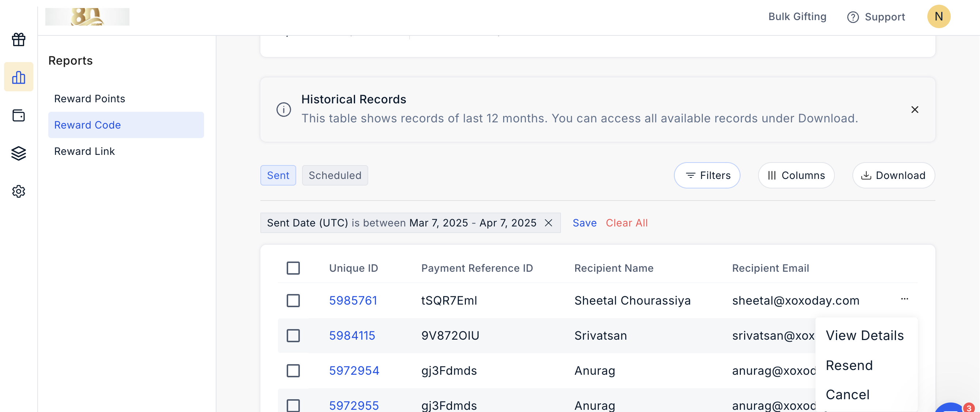Open the Columns chooser

click(x=796, y=175)
